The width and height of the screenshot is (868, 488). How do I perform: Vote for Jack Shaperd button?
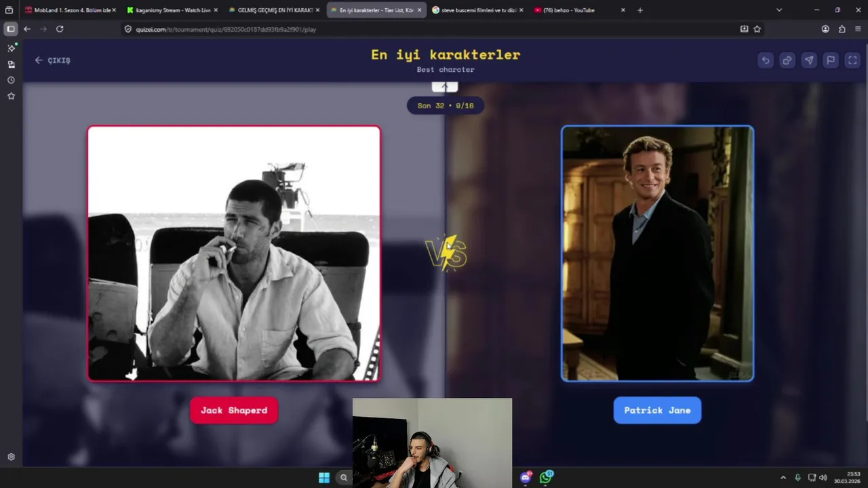tap(234, 410)
